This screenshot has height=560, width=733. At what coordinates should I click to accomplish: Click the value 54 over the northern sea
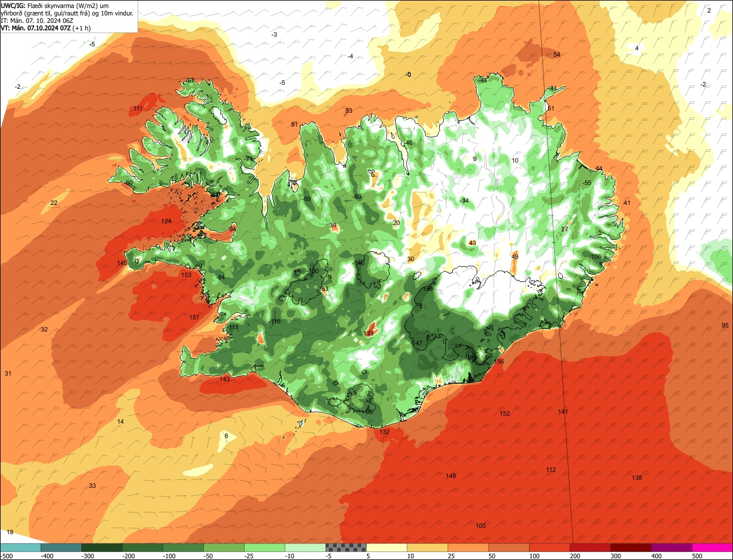[x=557, y=54]
